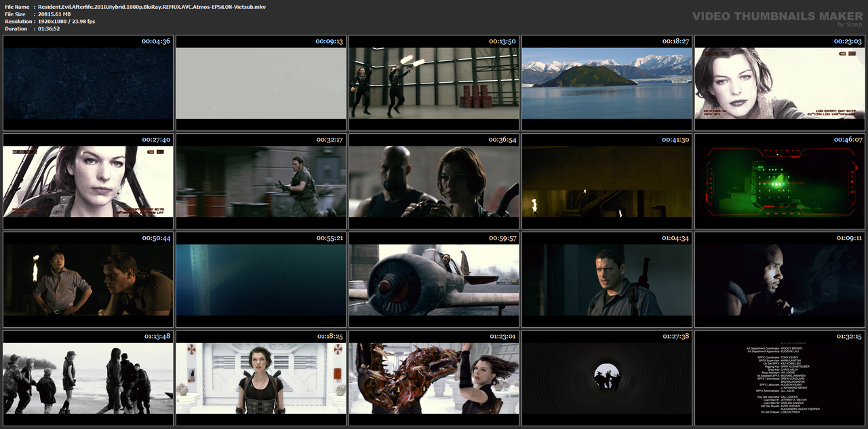This screenshot has height=429, width=868.
Task: Open the thumbnail at 00:50:44
Action: [x=88, y=280]
